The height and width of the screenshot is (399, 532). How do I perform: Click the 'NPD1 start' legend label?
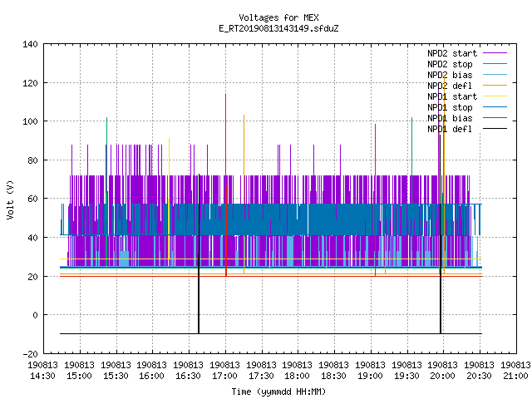452,96
